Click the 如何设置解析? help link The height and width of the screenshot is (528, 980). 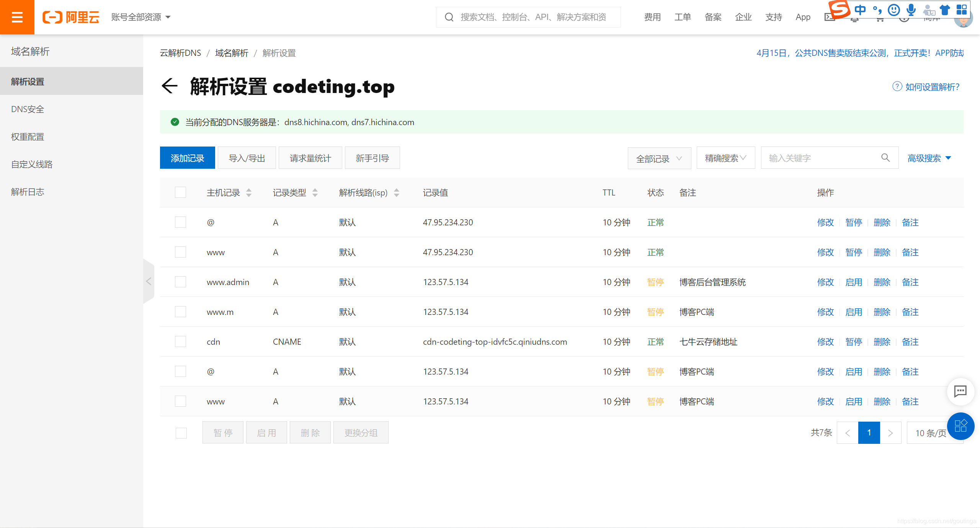coord(932,87)
